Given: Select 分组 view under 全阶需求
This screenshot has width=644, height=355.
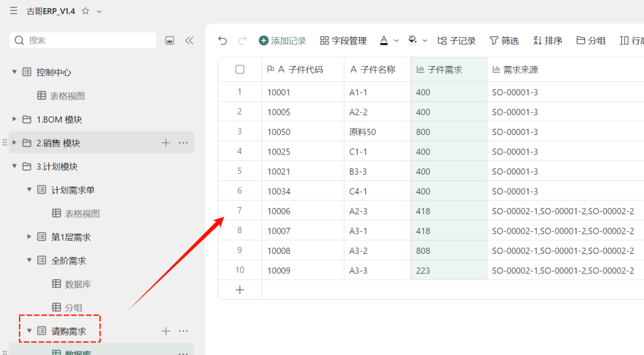Looking at the screenshot, I should [x=74, y=307].
